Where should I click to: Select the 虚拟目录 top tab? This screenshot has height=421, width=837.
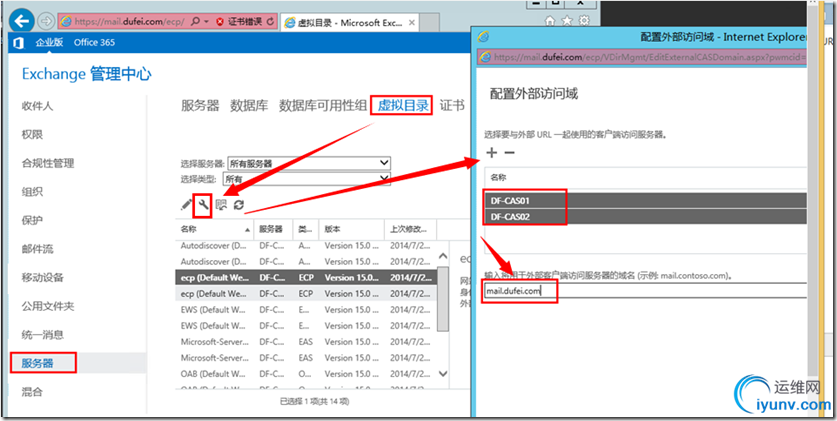pos(403,106)
